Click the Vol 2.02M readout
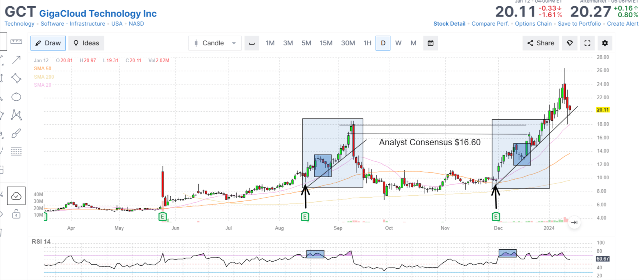This screenshot has width=644, height=280. pyautogui.click(x=159, y=60)
